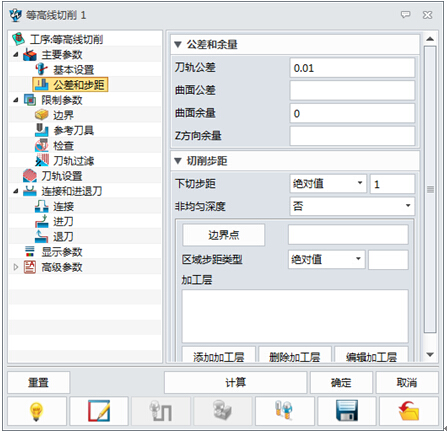Click into the 刀轨公差 input field
This screenshot has height=435, width=447.
[352, 68]
